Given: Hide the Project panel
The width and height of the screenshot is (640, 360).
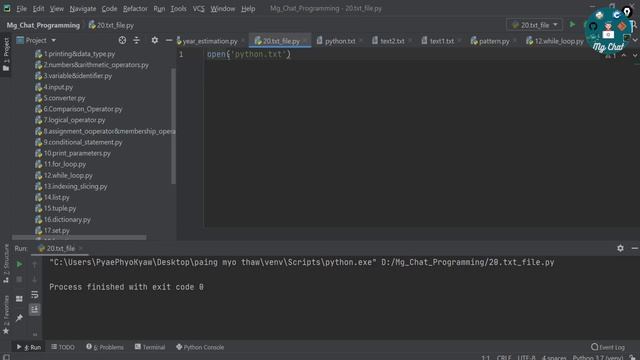Looking at the screenshot, I should (x=169, y=40).
